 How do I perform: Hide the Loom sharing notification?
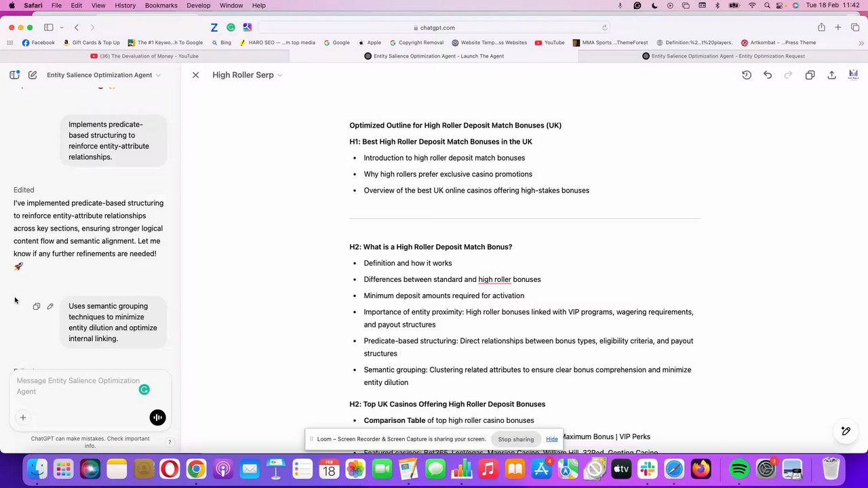tap(552, 439)
